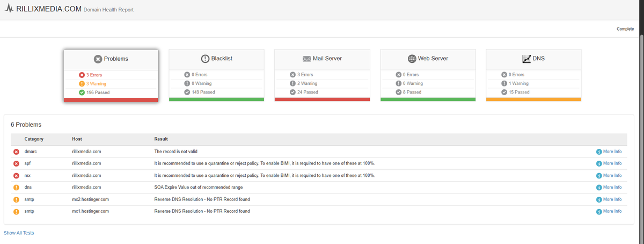
Task: Click the red error icon beside spf
Action: pos(16,163)
